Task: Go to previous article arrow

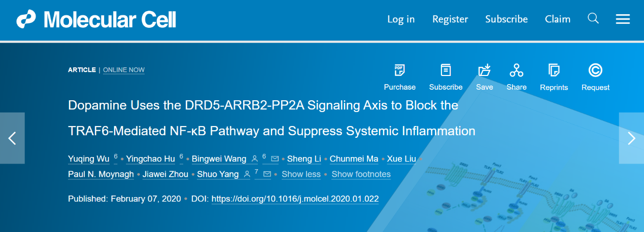Action: tap(12, 138)
